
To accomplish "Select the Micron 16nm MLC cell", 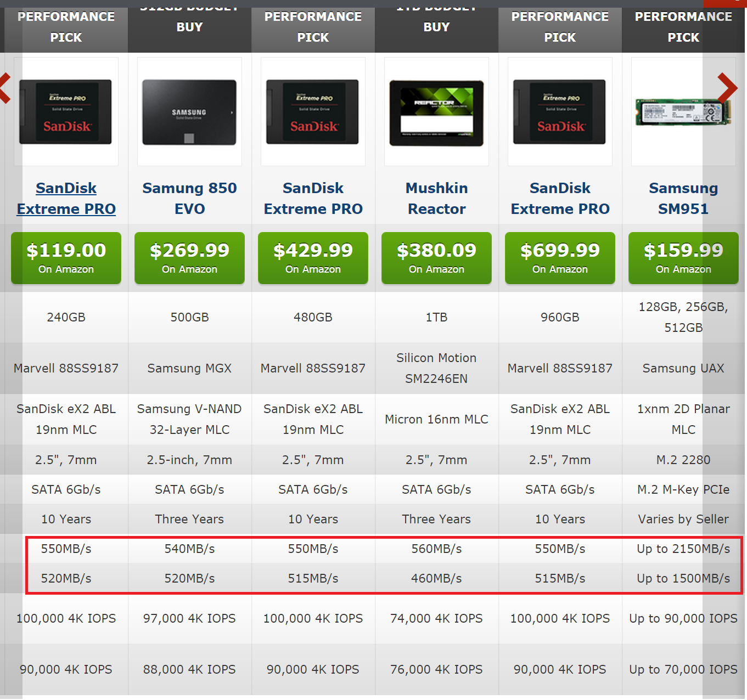I will coord(436,419).
